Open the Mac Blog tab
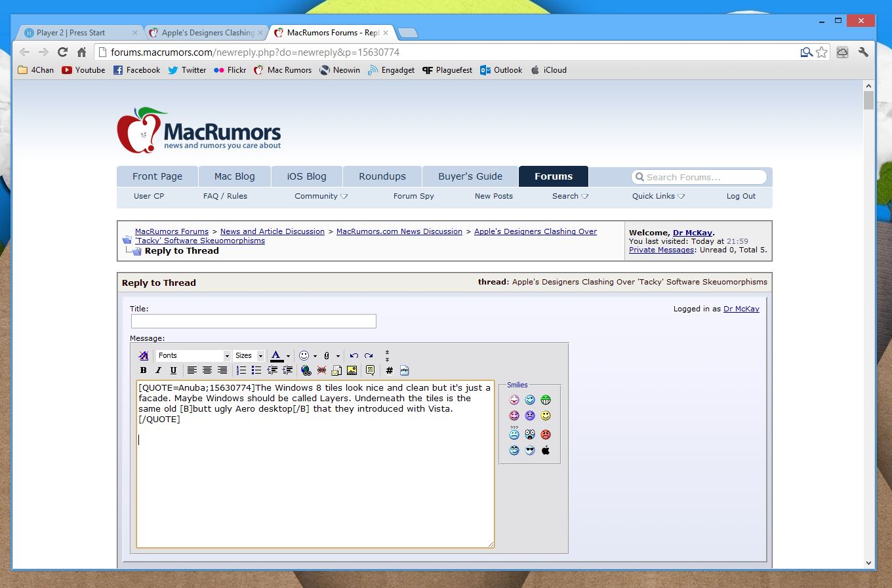892x588 pixels. [234, 176]
